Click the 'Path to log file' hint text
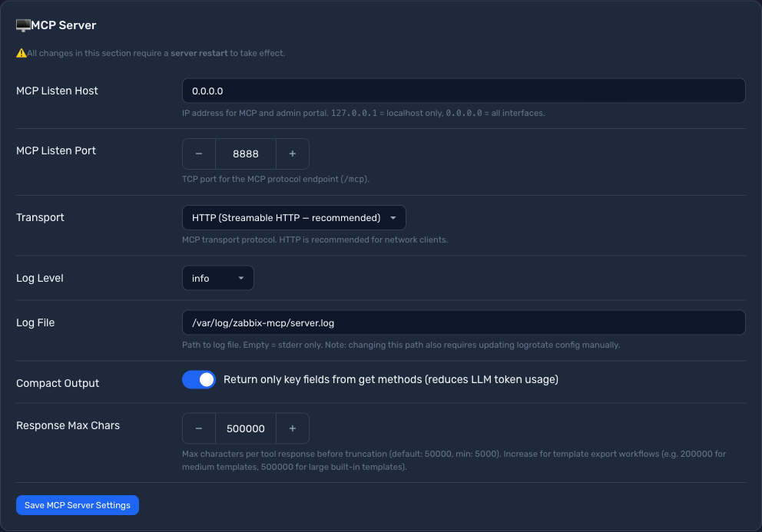 pos(401,345)
